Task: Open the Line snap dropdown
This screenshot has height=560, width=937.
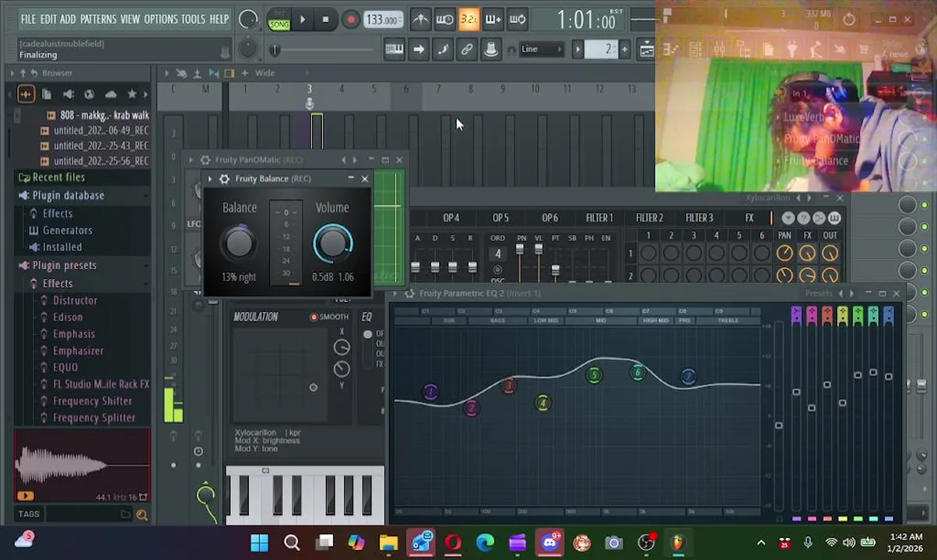Action: point(541,50)
